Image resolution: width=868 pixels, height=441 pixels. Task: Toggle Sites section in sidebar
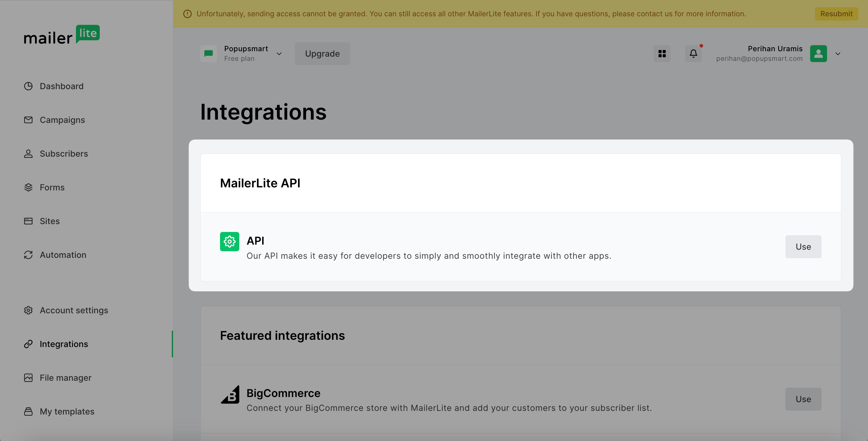[49, 221]
